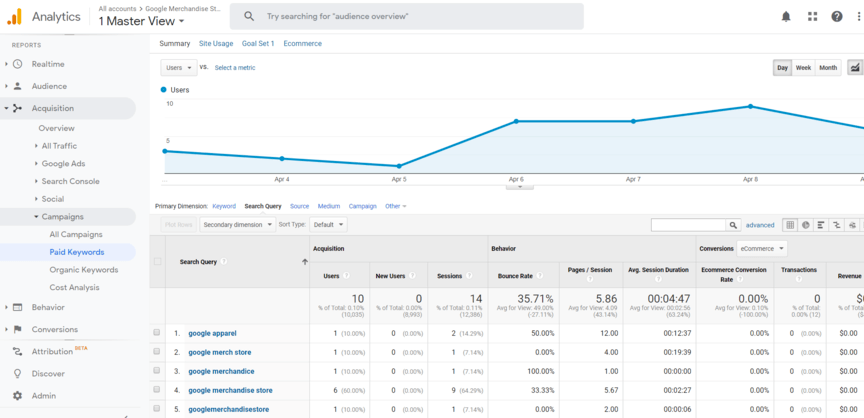Open the Secondary dimension dropdown
This screenshot has width=864, height=418.
click(237, 225)
